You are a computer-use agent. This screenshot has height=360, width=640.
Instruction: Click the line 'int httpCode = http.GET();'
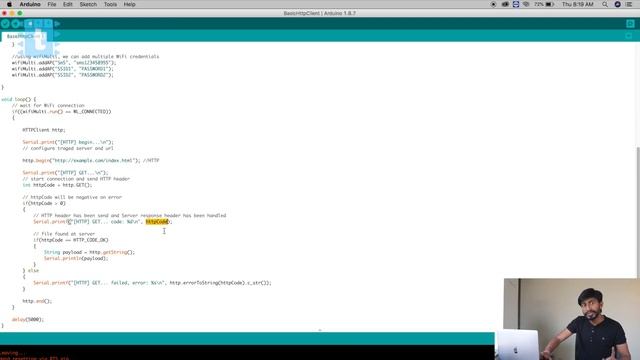[57, 185]
